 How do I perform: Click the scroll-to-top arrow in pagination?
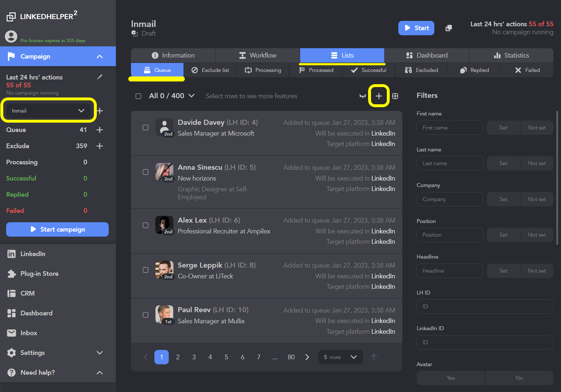[x=374, y=357]
